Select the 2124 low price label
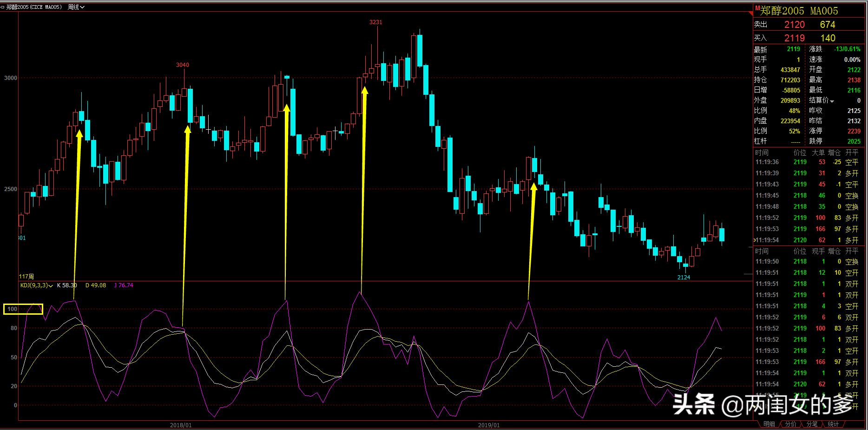Viewport: 868px width, 430px height. (684, 277)
